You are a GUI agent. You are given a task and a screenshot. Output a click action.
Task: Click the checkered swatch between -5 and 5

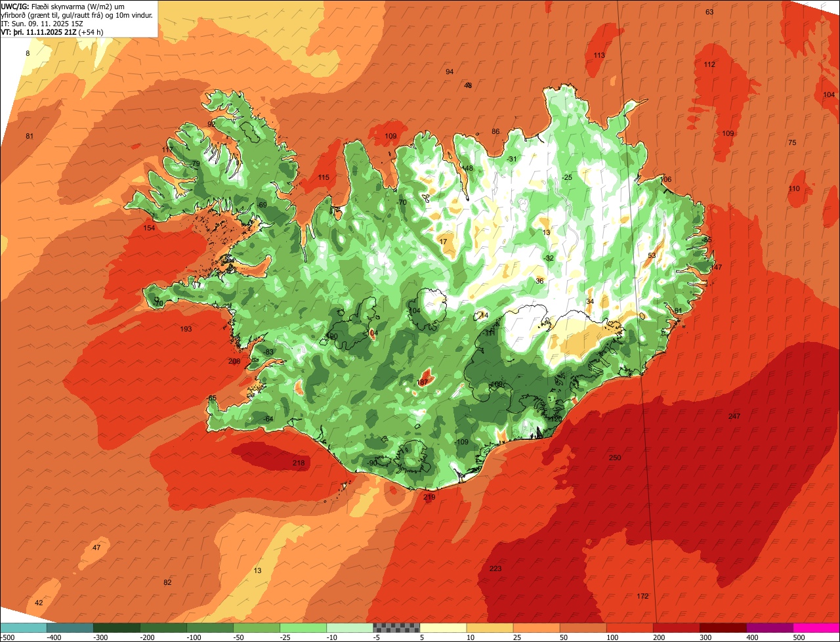tap(396, 628)
